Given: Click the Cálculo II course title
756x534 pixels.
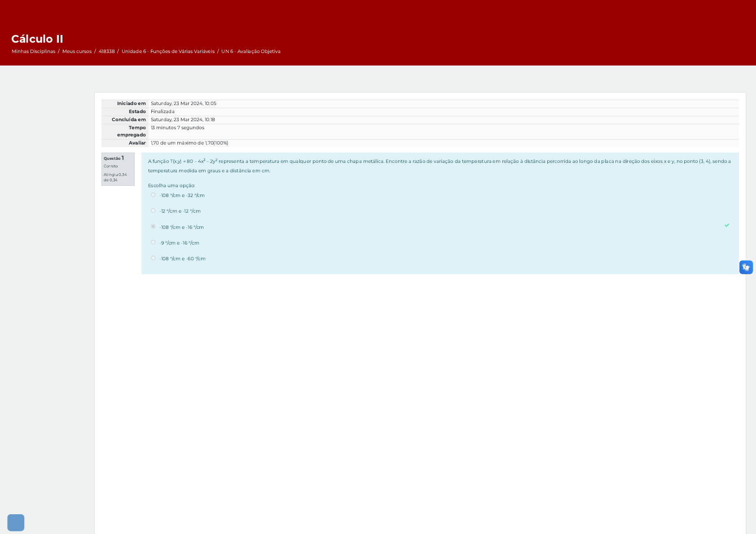Looking at the screenshot, I should tap(37, 39).
